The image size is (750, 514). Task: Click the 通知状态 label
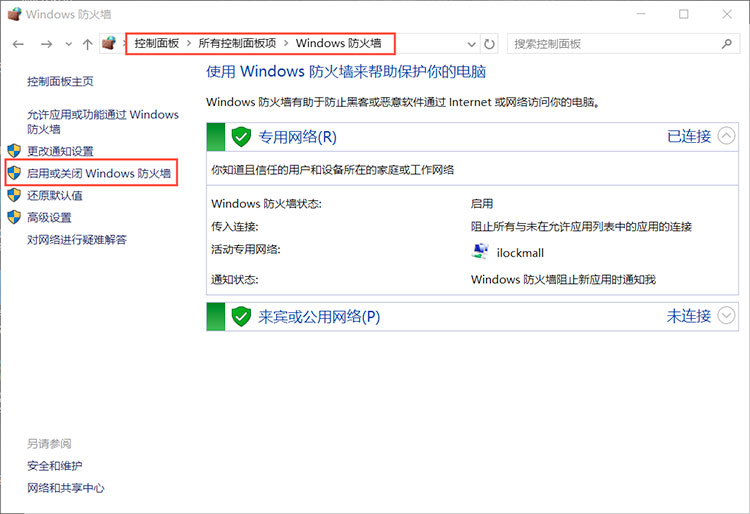[234, 279]
